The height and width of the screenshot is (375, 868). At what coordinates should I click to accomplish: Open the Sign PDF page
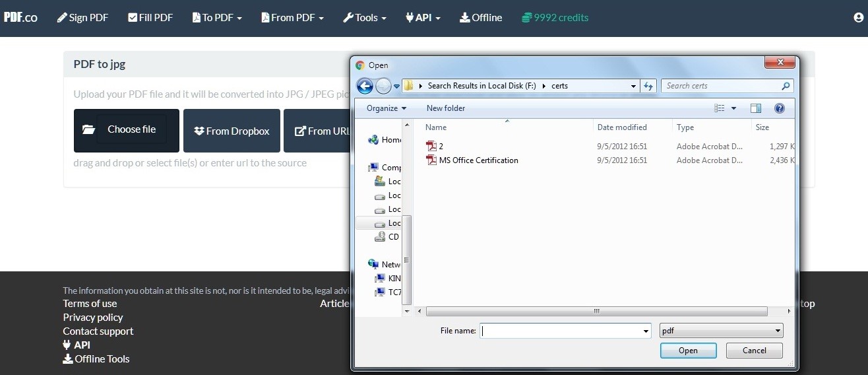pyautogui.click(x=82, y=18)
